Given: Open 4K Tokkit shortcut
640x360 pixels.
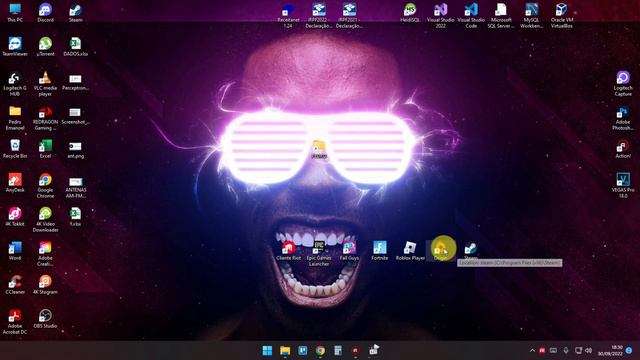Looking at the screenshot, I should (x=15, y=216).
